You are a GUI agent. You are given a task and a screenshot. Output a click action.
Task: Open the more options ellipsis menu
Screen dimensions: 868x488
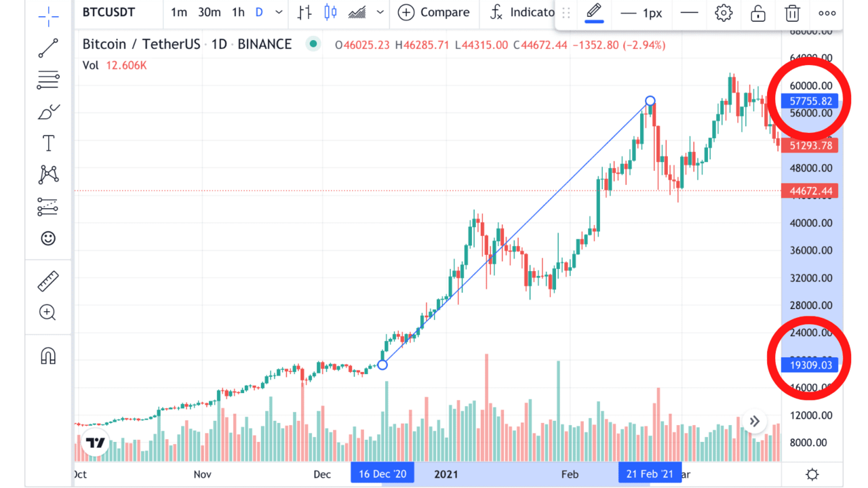[827, 13]
